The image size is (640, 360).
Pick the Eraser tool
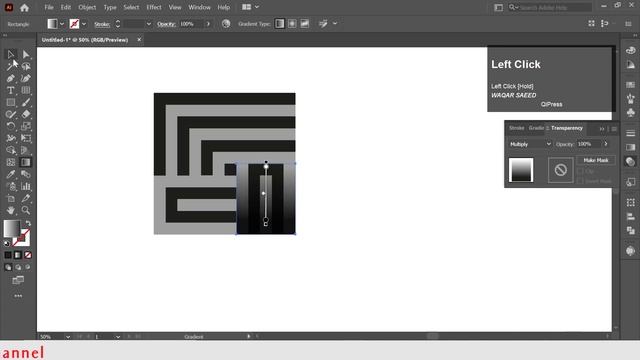[x=26, y=114]
